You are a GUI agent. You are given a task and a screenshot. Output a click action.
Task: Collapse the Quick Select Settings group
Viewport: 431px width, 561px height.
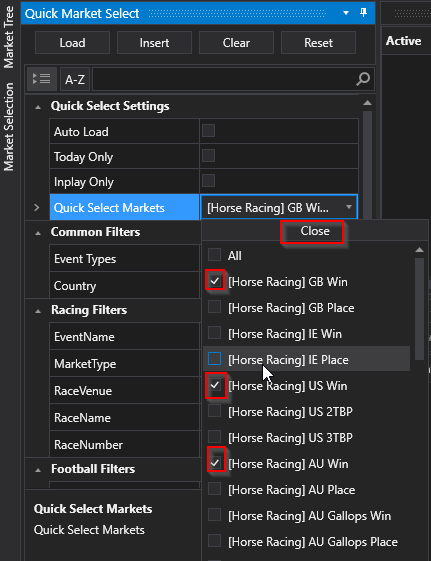tap(38, 107)
